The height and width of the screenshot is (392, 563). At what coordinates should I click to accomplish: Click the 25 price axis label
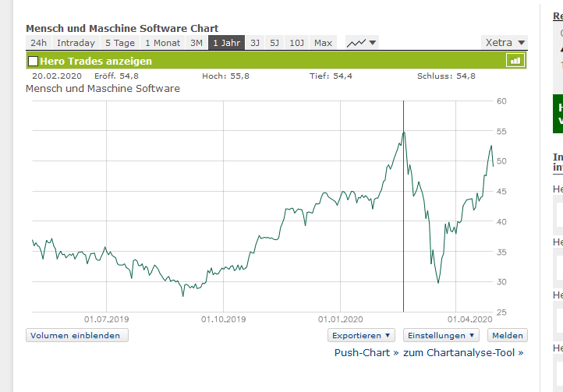click(501, 313)
